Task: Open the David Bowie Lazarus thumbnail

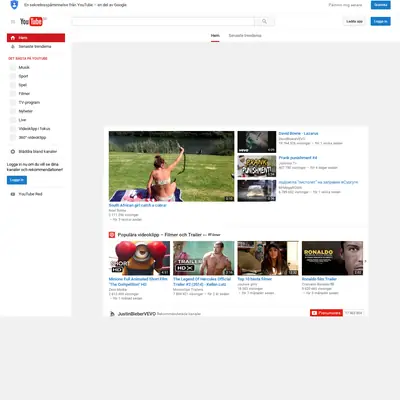Action: [x=257, y=142]
